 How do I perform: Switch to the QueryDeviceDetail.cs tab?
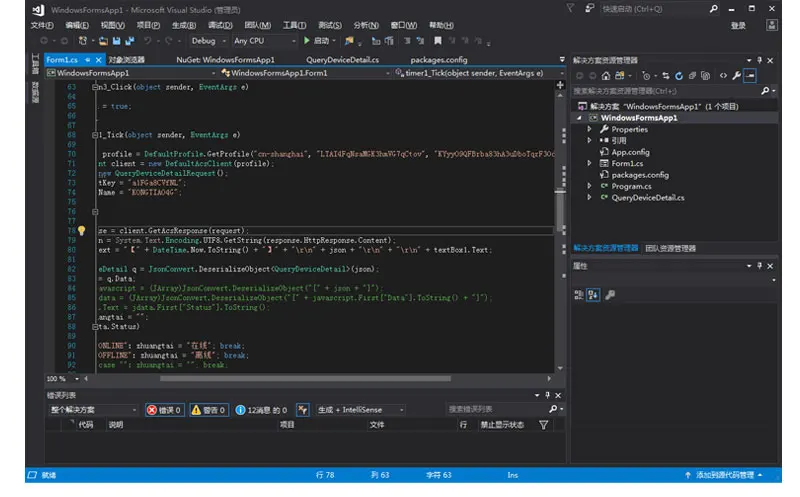342,60
